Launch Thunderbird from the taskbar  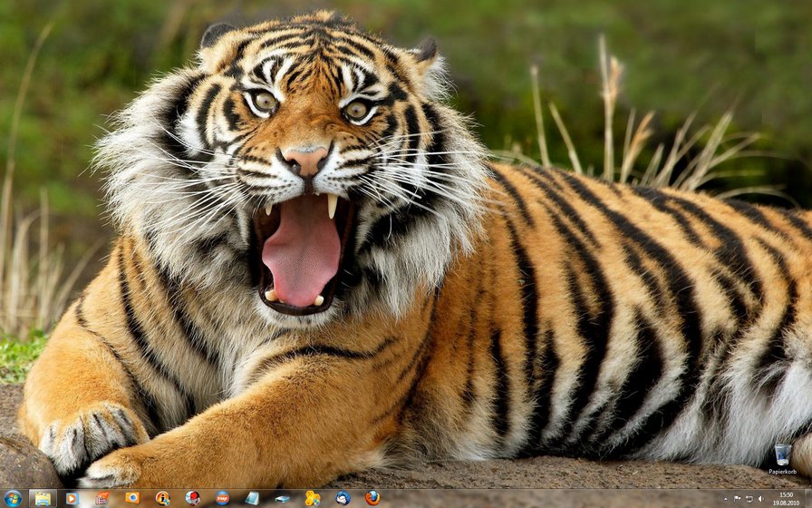(x=342, y=498)
